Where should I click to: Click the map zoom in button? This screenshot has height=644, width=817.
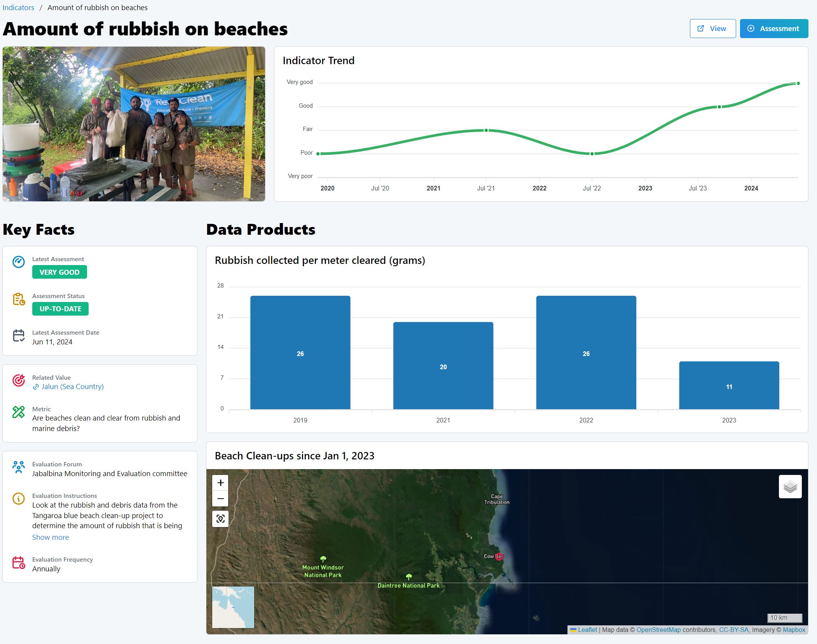[220, 483]
